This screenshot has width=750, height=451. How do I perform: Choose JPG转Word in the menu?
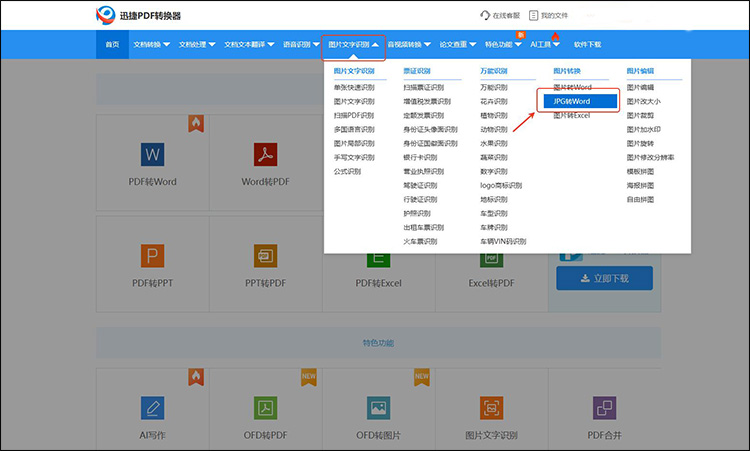580,101
